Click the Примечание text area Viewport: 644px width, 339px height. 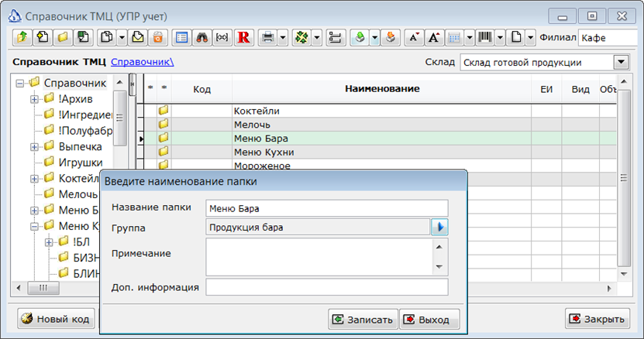tap(319, 257)
